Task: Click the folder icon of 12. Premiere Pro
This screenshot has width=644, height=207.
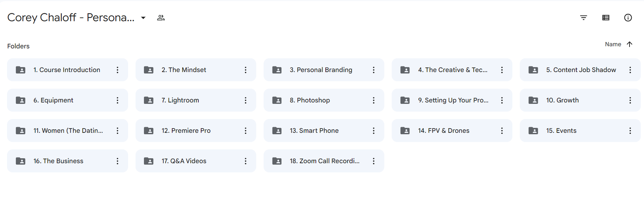Action: click(x=149, y=131)
